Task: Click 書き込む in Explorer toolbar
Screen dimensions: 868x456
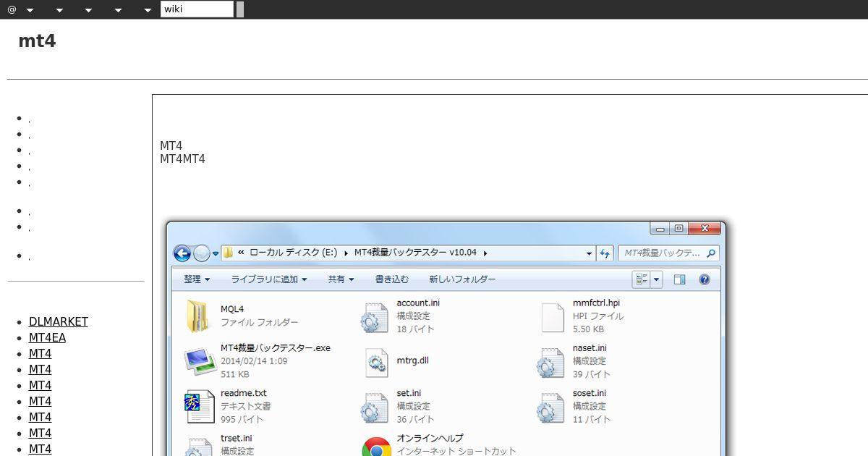Action: (x=391, y=279)
